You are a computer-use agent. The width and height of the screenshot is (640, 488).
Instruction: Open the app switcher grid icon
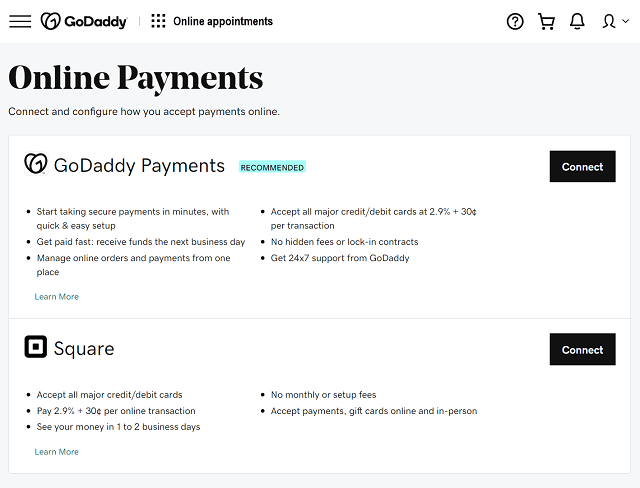click(x=158, y=21)
